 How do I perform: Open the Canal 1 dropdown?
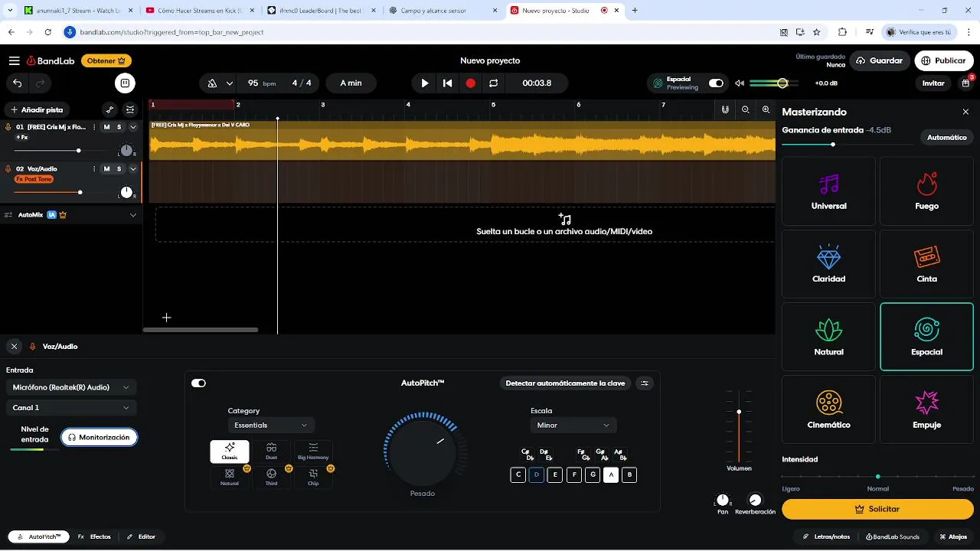click(x=71, y=408)
